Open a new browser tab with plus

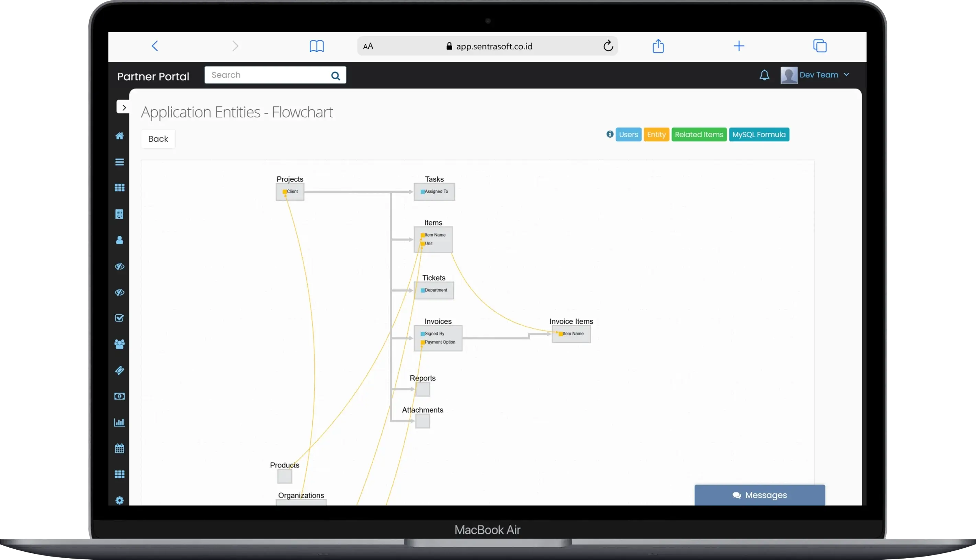coord(739,46)
